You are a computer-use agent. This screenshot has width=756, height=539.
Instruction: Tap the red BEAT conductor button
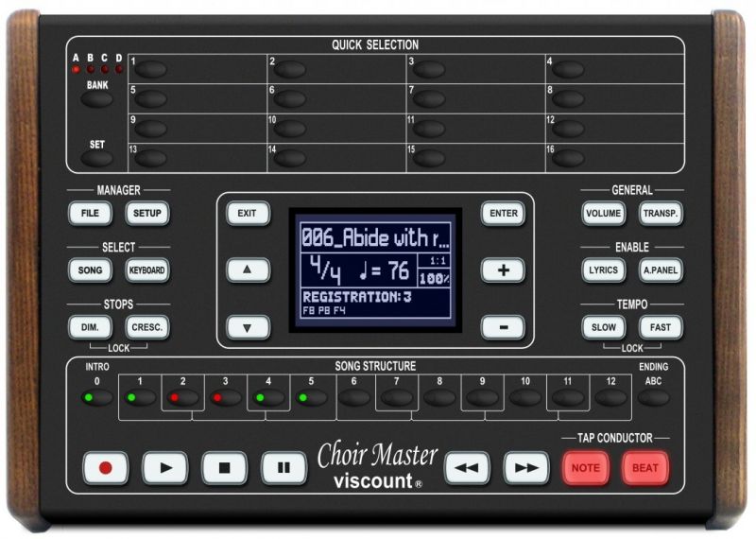(x=645, y=467)
